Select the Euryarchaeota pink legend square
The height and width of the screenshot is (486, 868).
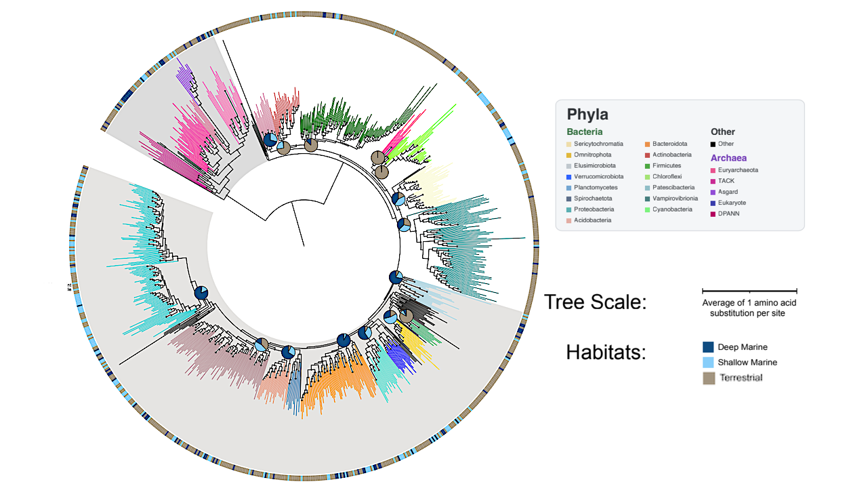[714, 170]
